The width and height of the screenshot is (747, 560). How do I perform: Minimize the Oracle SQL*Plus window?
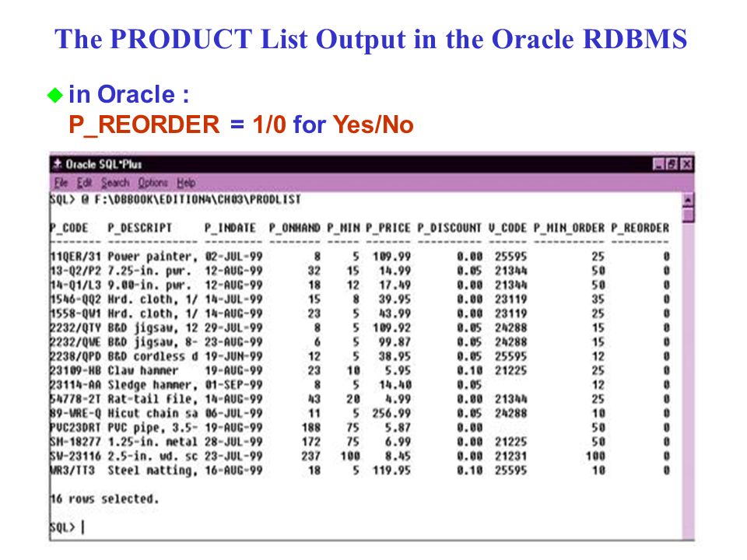coord(658,164)
